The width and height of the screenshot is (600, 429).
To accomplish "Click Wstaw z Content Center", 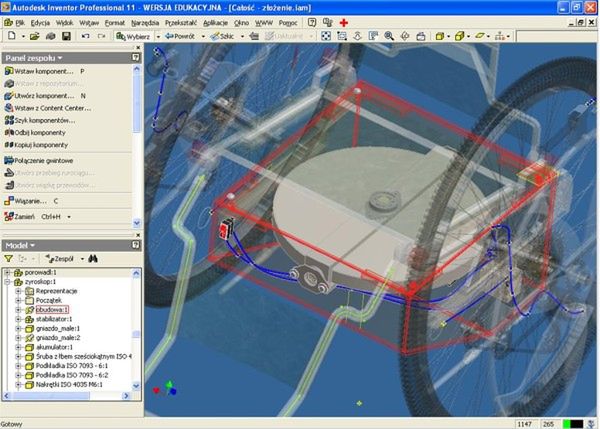I will coord(47,108).
